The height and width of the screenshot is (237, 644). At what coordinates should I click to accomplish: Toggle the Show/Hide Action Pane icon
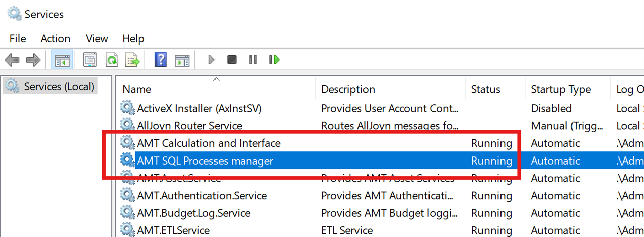182,61
